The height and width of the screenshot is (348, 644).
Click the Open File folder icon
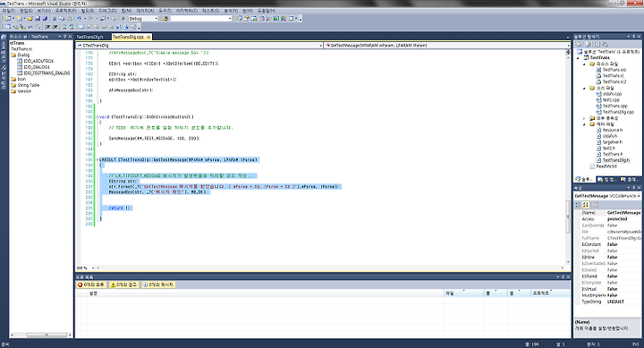tap(30, 19)
